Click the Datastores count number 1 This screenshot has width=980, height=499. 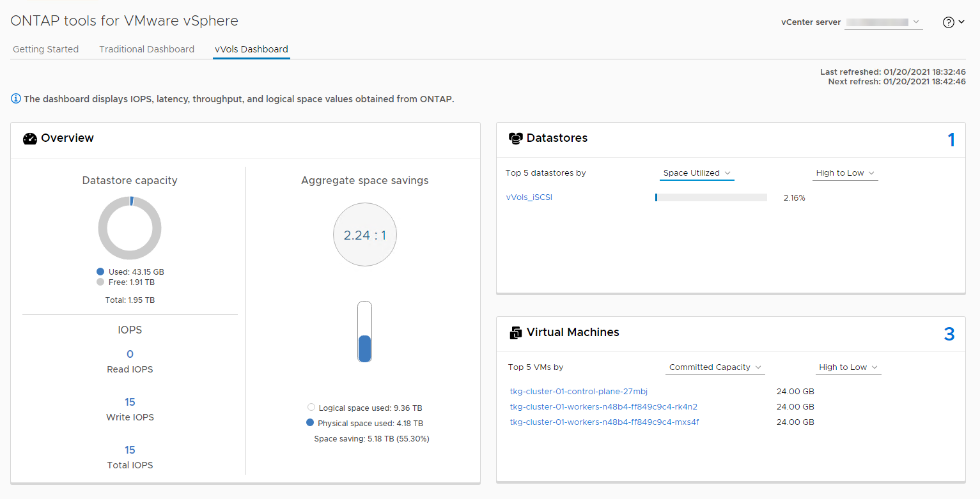click(951, 140)
